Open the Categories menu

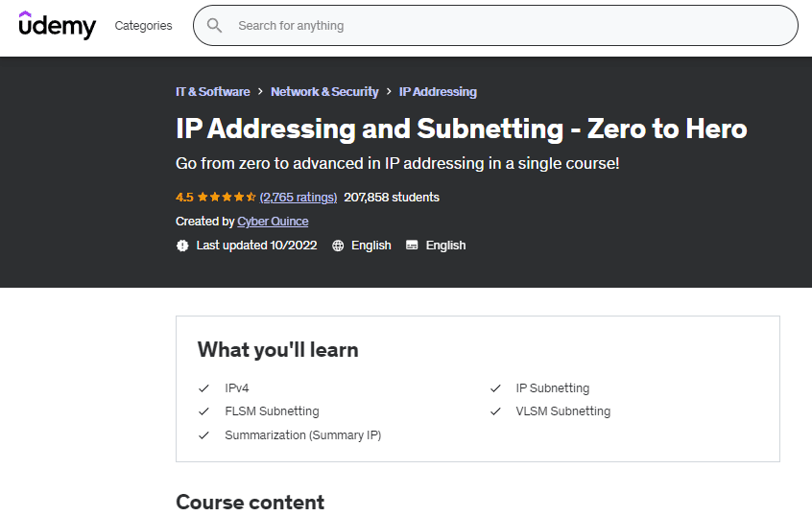pyautogui.click(x=143, y=25)
